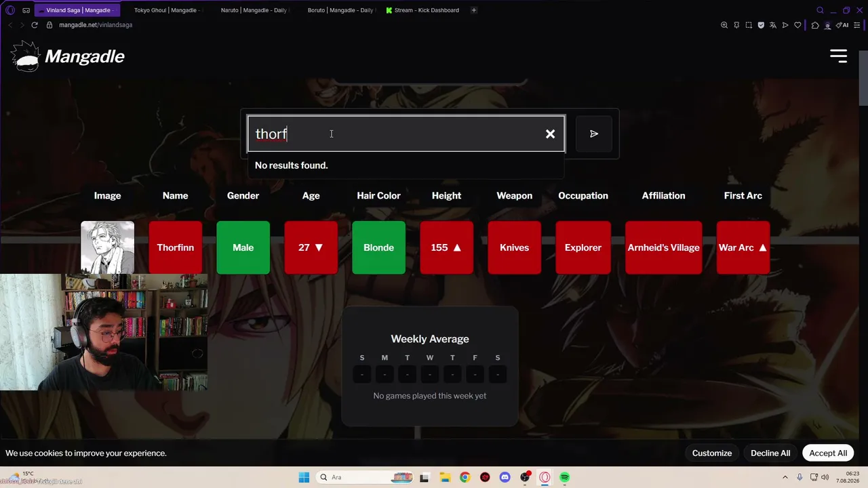Launch Google Chrome from the taskbar
The image size is (868, 488).
(465, 477)
